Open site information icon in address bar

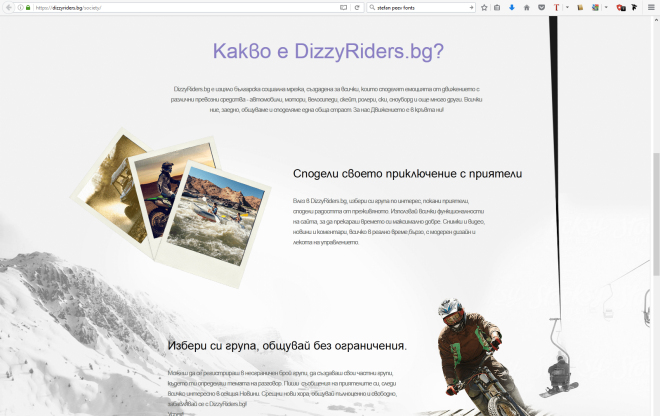(x=20, y=7)
